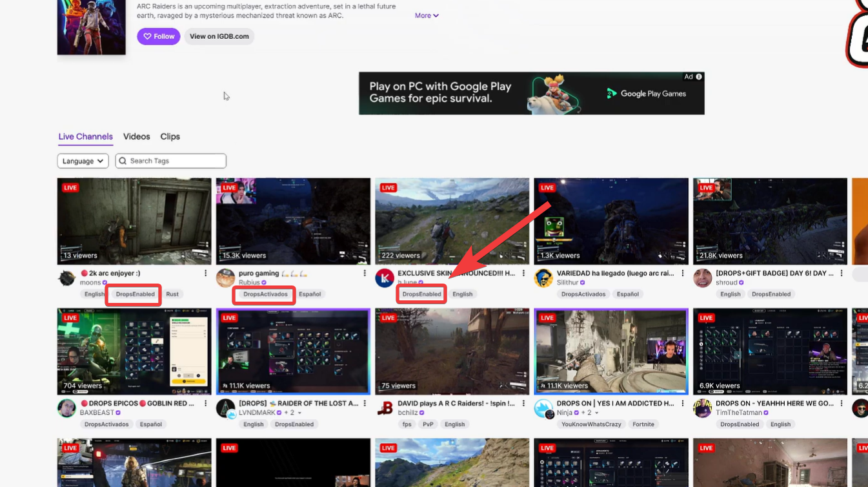Select the DropsActivados tag under Rubius' stream
868x487 pixels.
tap(265, 294)
